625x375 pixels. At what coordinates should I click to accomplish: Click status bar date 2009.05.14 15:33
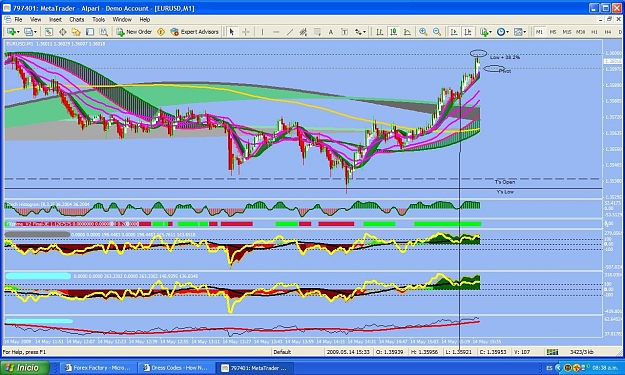coord(348,352)
